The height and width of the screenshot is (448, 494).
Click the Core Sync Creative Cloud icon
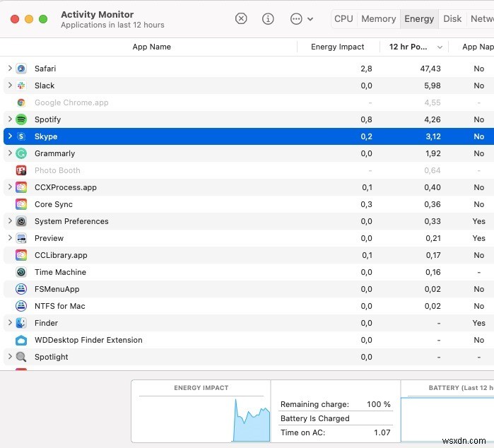21,204
